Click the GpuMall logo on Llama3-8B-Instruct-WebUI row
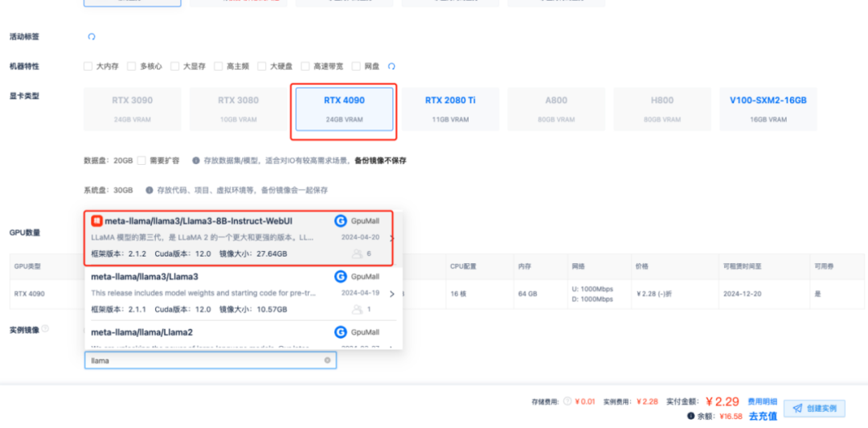This screenshot has height=428, width=868. (341, 221)
